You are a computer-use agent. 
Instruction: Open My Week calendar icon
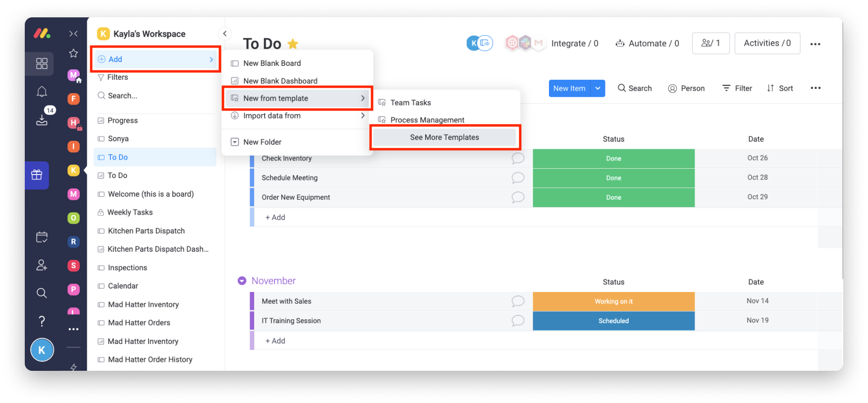(42, 237)
